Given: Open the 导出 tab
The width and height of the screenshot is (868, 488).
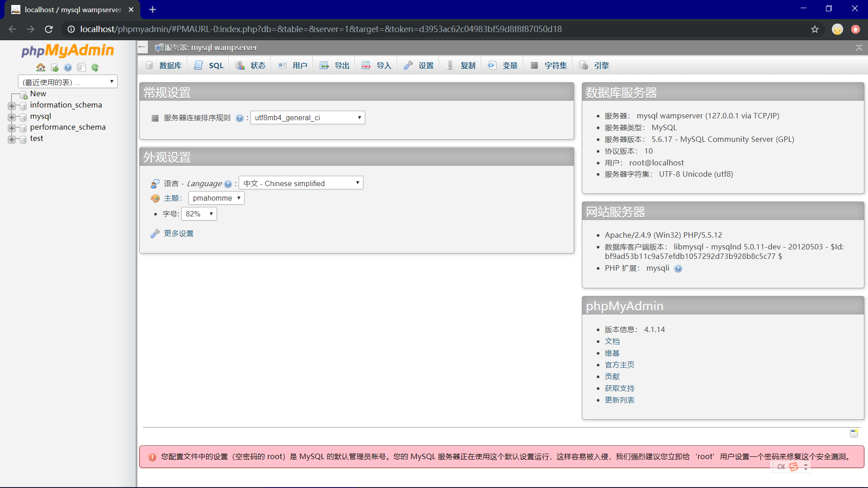Looking at the screenshot, I should pyautogui.click(x=335, y=66).
